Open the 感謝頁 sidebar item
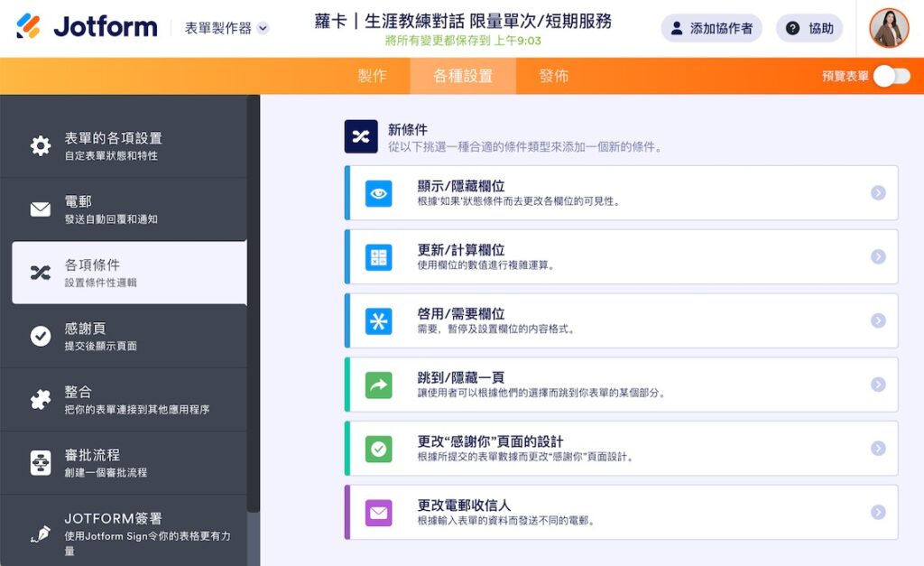Viewport: 924px width, 566px height. pyautogui.click(x=124, y=336)
